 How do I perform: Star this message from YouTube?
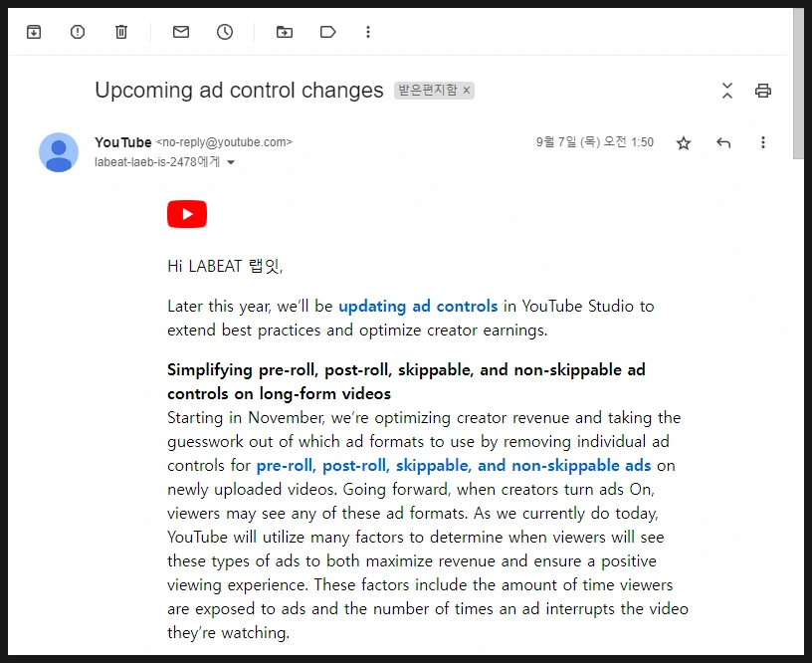click(x=684, y=142)
